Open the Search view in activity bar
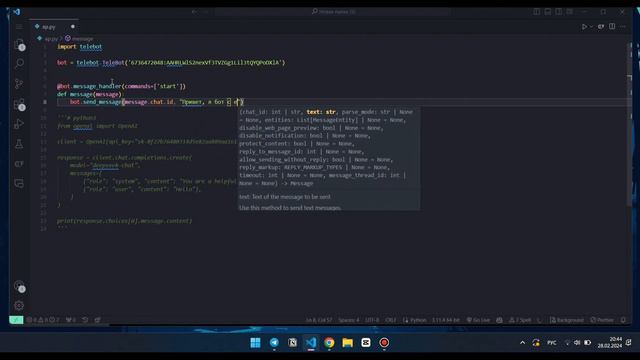Screen dimensions: 640x360 click(19, 64)
